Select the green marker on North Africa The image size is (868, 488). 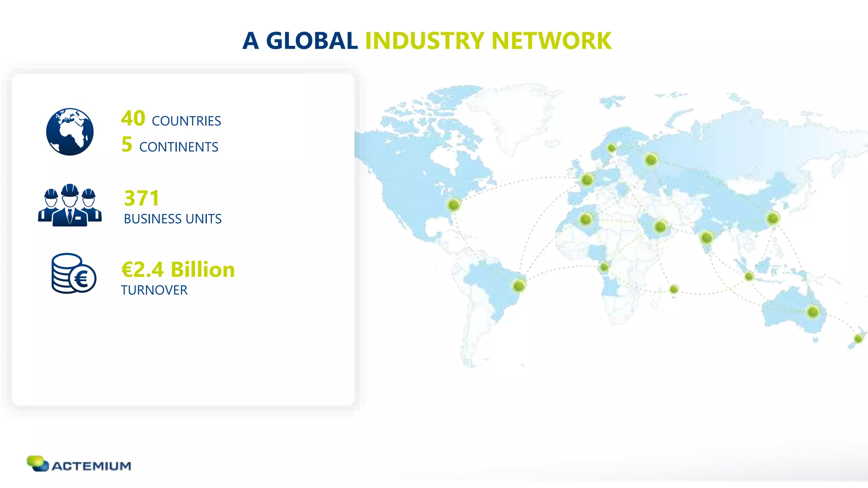click(x=586, y=219)
